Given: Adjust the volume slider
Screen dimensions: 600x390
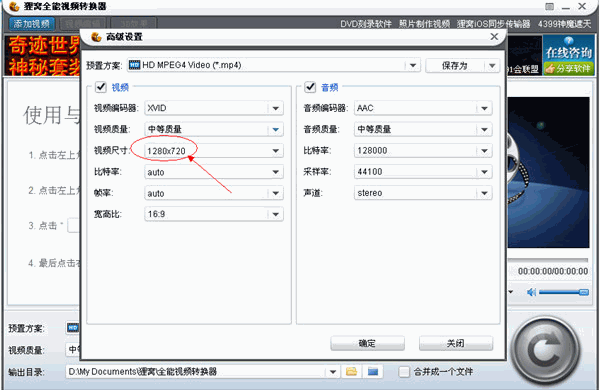Looking at the screenshot, I should click(564, 292).
